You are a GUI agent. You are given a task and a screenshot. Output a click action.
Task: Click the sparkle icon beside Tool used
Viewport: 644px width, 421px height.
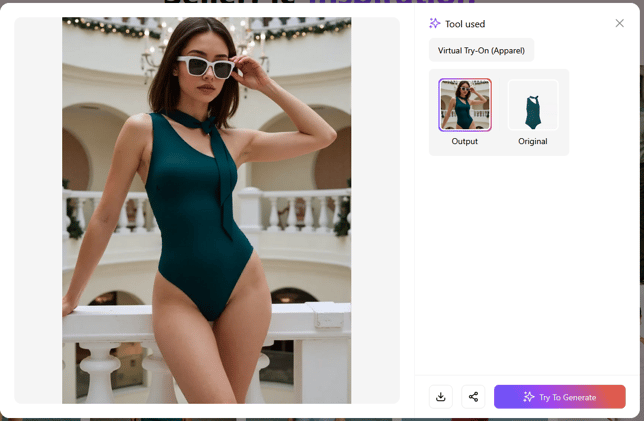(435, 23)
